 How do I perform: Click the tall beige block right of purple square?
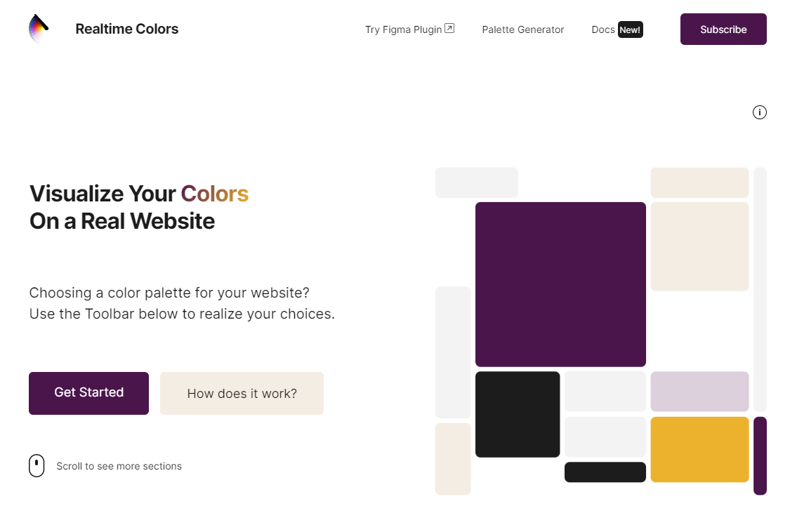pos(699,246)
